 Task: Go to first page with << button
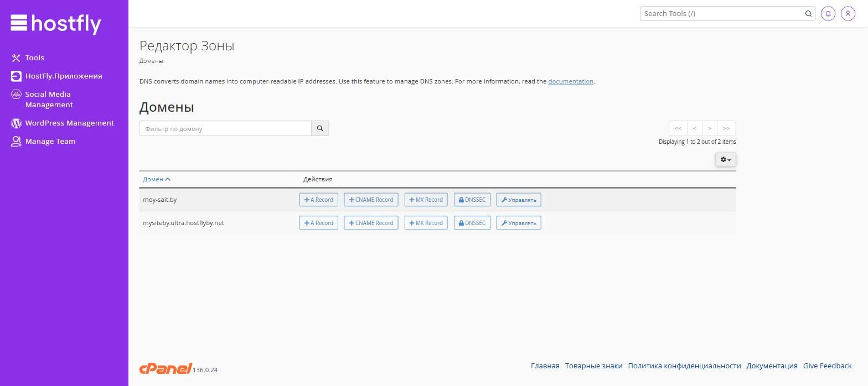[678, 128]
